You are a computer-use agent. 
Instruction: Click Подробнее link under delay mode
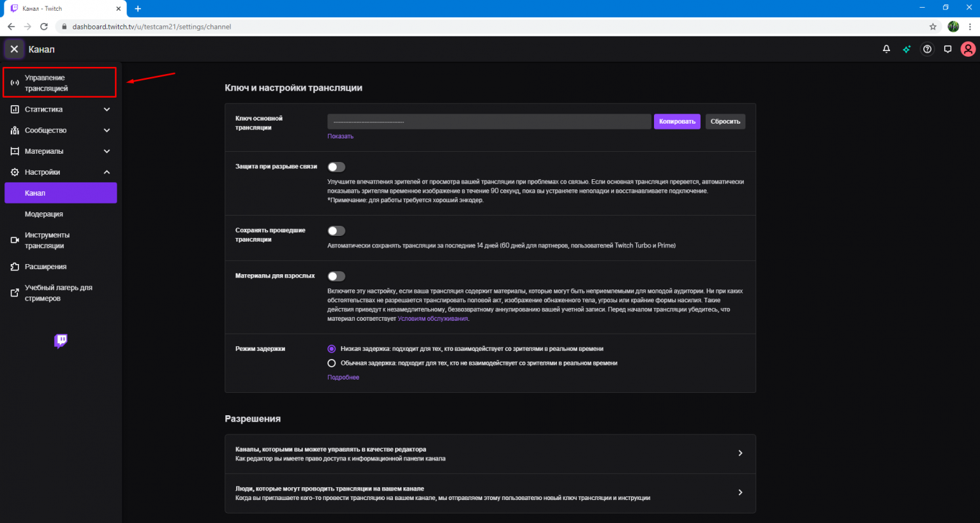pos(343,378)
